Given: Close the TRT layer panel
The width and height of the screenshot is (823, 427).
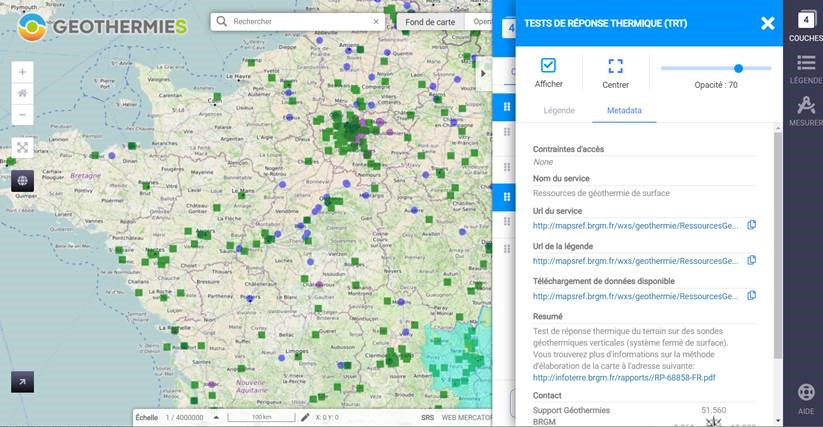Looking at the screenshot, I should click(767, 23).
